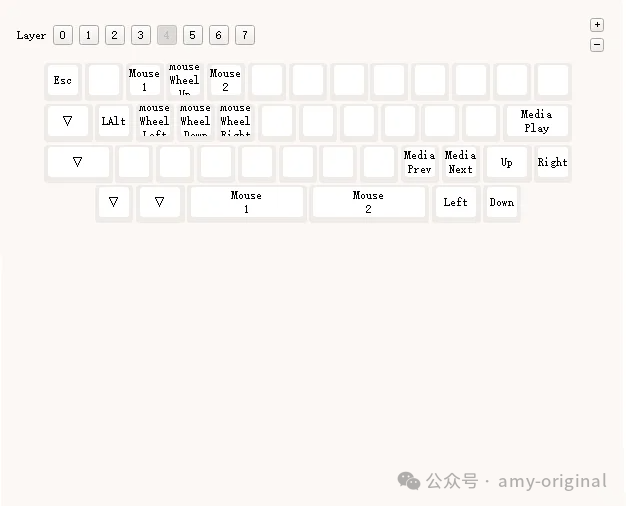Select the grayed Layer 4 button
The width and height of the screenshot is (626, 506).
(x=166, y=35)
